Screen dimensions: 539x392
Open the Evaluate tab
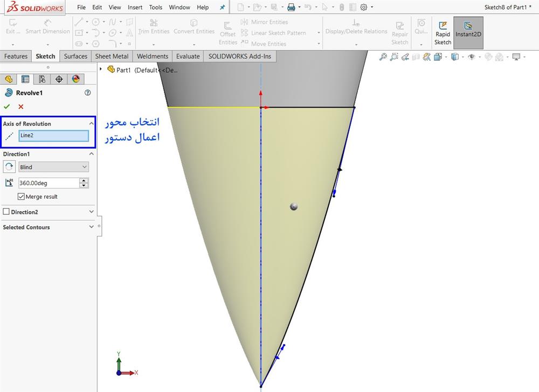click(188, 56)
